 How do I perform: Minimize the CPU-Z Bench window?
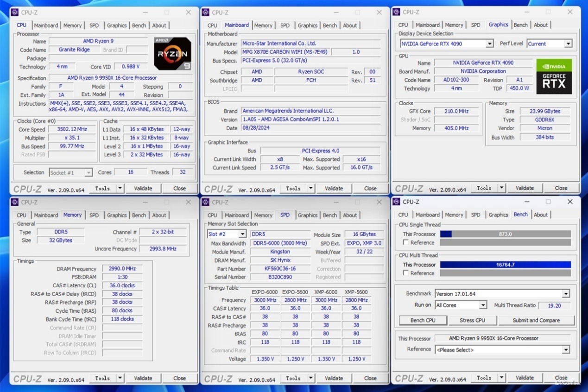point(527,202)
